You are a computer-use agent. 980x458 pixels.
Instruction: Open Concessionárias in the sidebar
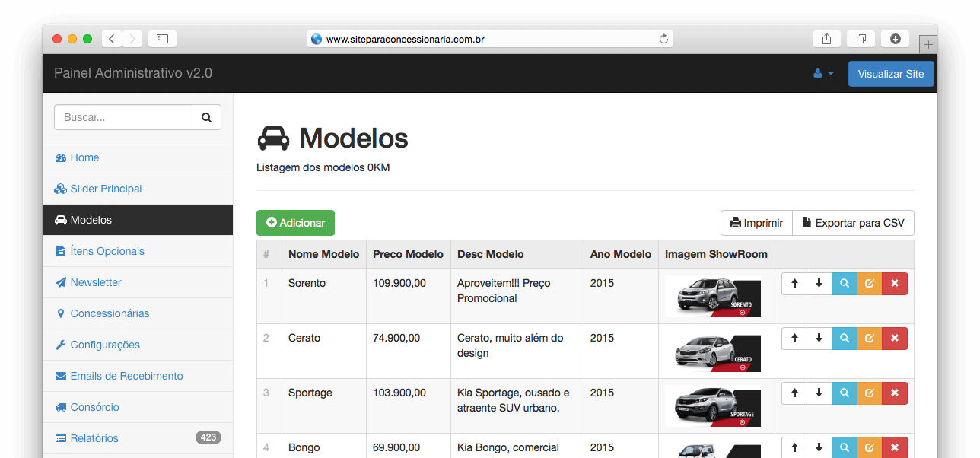coord(138,313)
